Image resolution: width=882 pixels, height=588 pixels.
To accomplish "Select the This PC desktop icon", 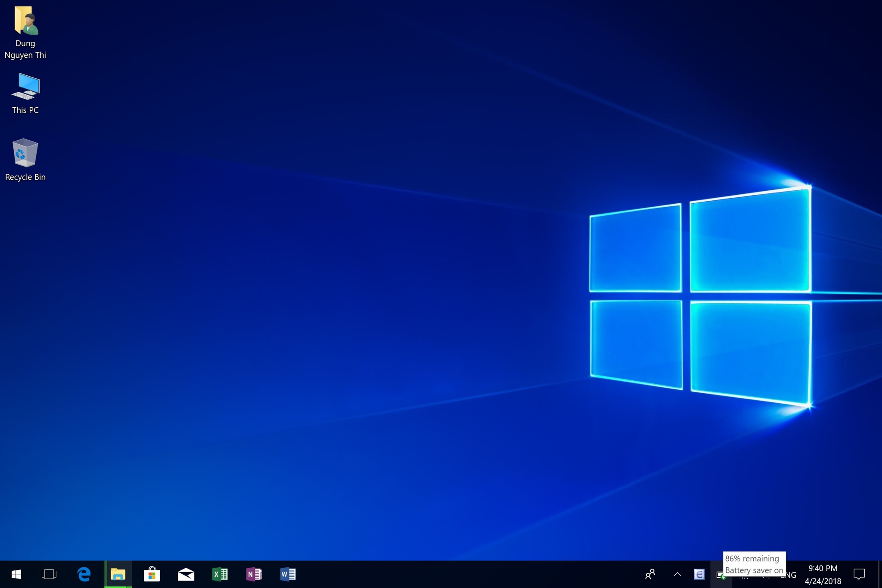I will (x=25, y=93).
